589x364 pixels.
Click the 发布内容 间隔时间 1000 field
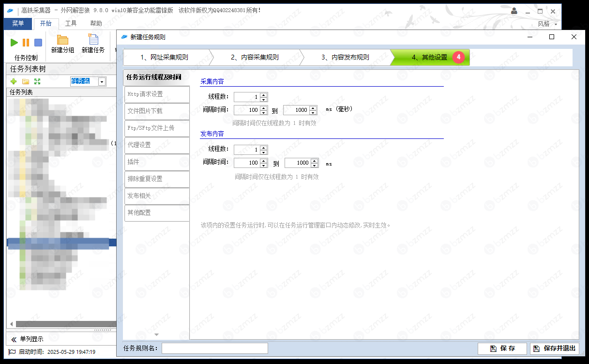click(x=298, y=163)
